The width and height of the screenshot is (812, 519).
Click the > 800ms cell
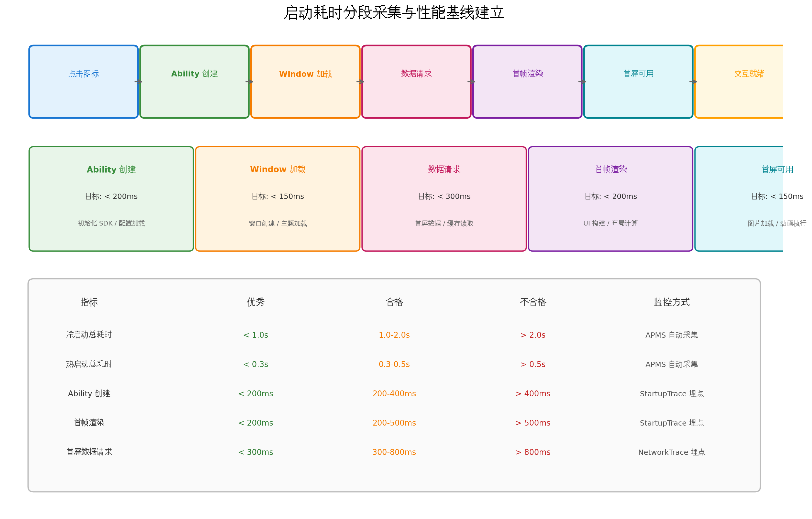pos(533,452)
